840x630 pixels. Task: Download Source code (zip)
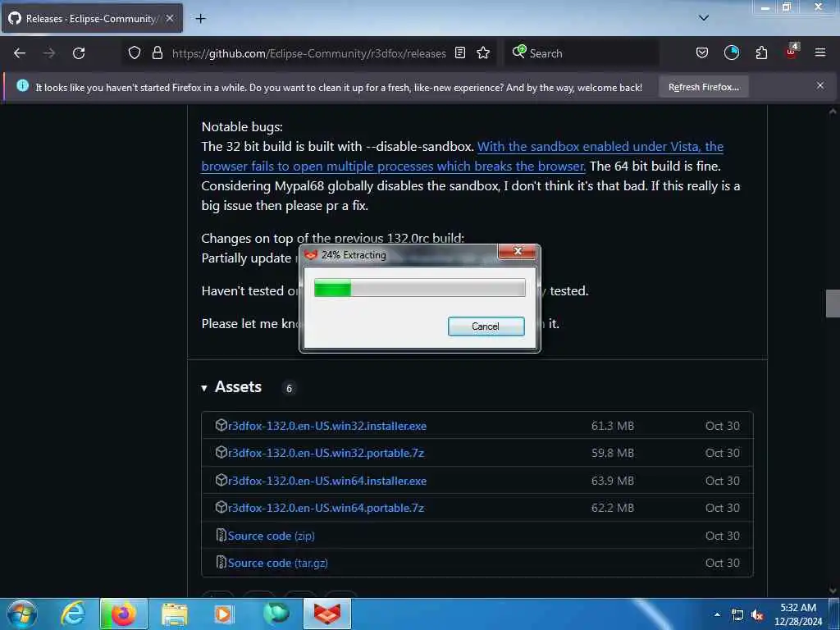pos(271,536)
